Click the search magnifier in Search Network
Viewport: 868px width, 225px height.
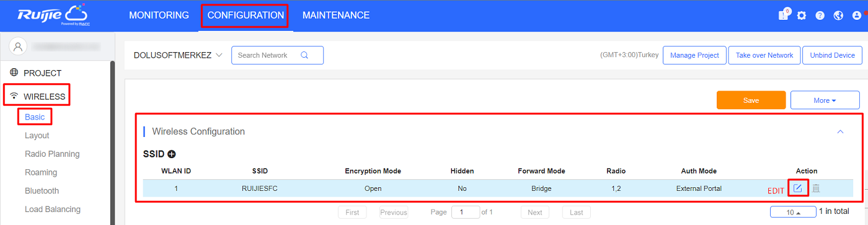click(304, 55)
